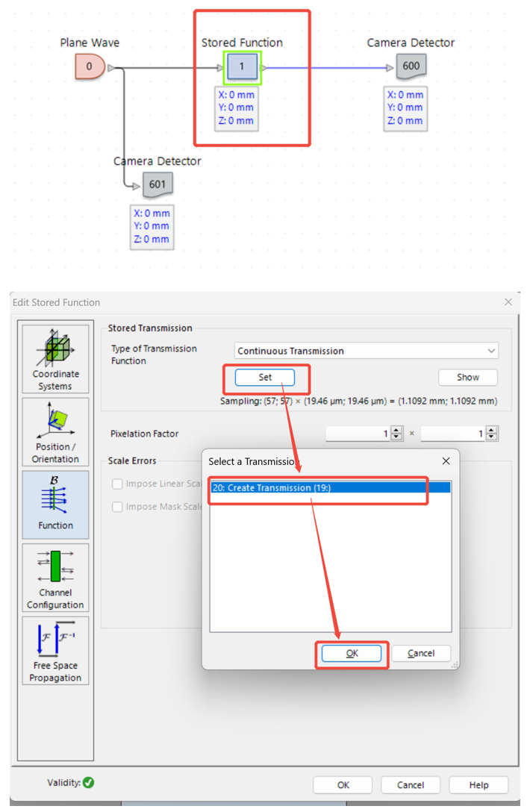Image resolution: width=527 pixels, height=812 pixels.
Task: Click the Camera Detector 601 node
Action: (x=158, y=184)
